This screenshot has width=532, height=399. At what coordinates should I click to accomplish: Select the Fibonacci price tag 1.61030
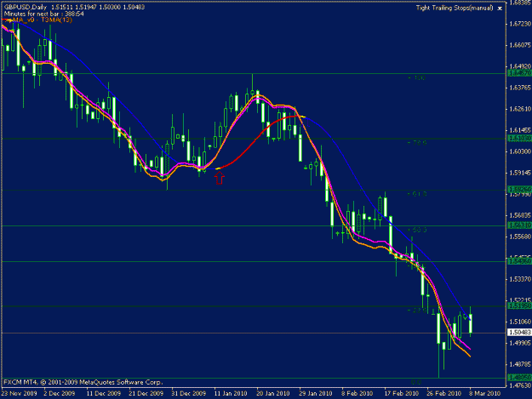520,139
